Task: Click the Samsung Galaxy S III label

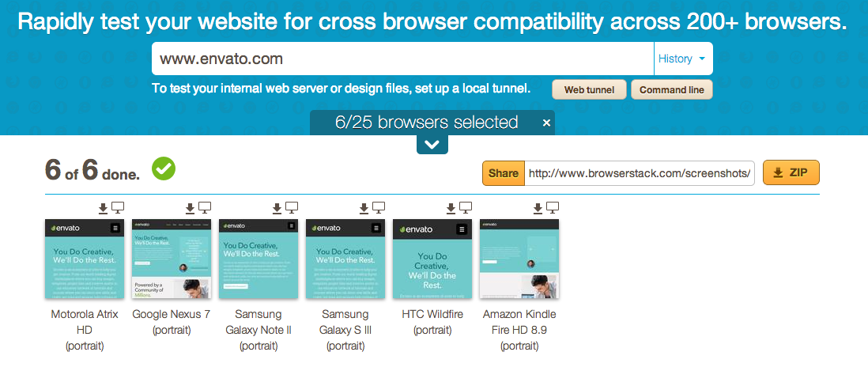Action: pyautogui.click(x=345, y=330)
